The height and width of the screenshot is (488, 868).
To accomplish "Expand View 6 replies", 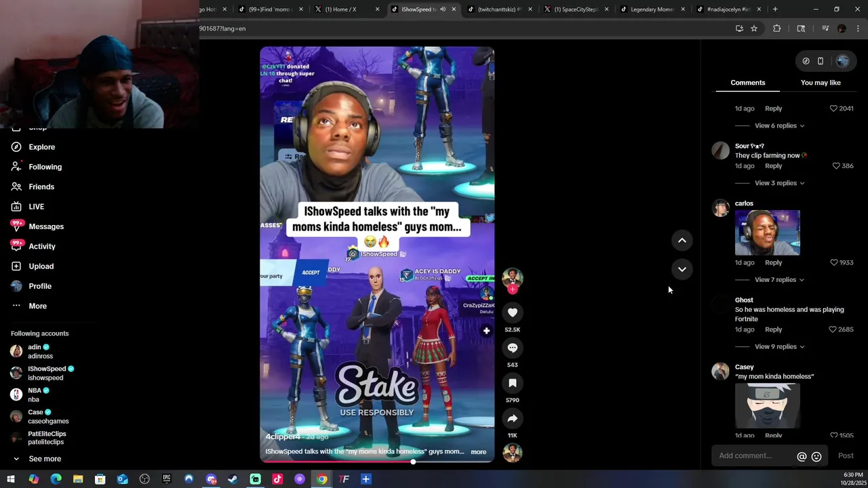I will (779, 125).
